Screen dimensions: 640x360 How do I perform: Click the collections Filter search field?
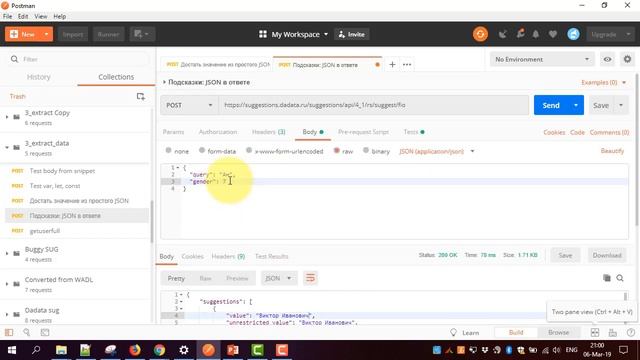click(78, 60)
